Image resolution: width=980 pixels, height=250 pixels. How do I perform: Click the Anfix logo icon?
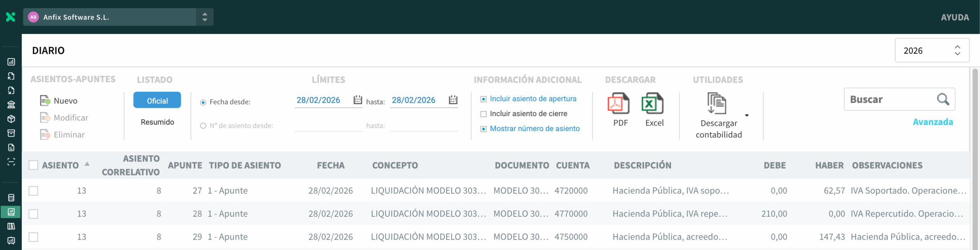pos(11,17)
